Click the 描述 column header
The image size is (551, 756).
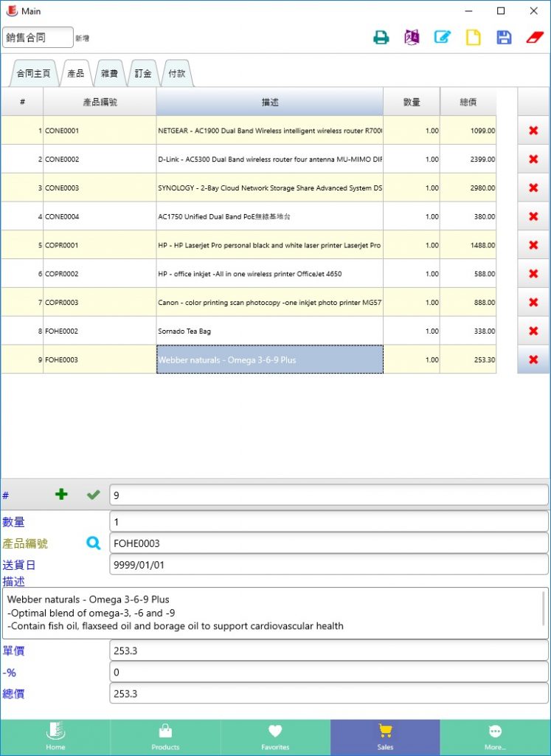(x=270, y=102)
